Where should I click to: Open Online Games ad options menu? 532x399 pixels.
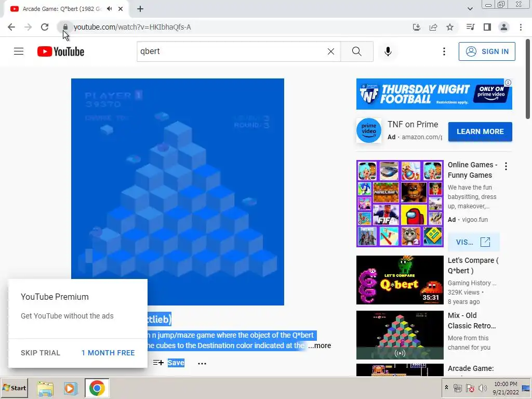tap(506, 166)
